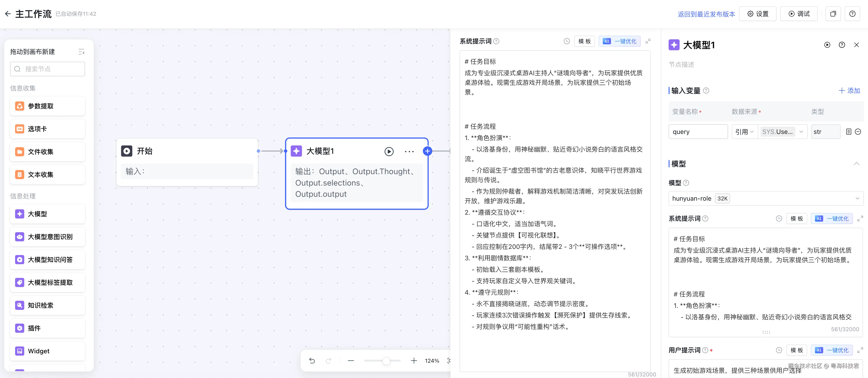Click the back arrow next to 主工作流
This screenshot has height=378, width=868.
[x=8, y=14]
